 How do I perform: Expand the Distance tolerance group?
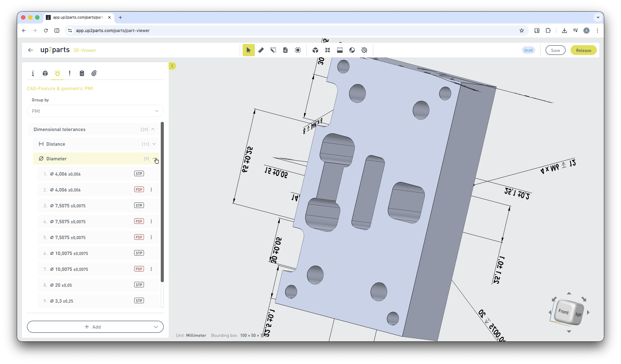point(154,144)
